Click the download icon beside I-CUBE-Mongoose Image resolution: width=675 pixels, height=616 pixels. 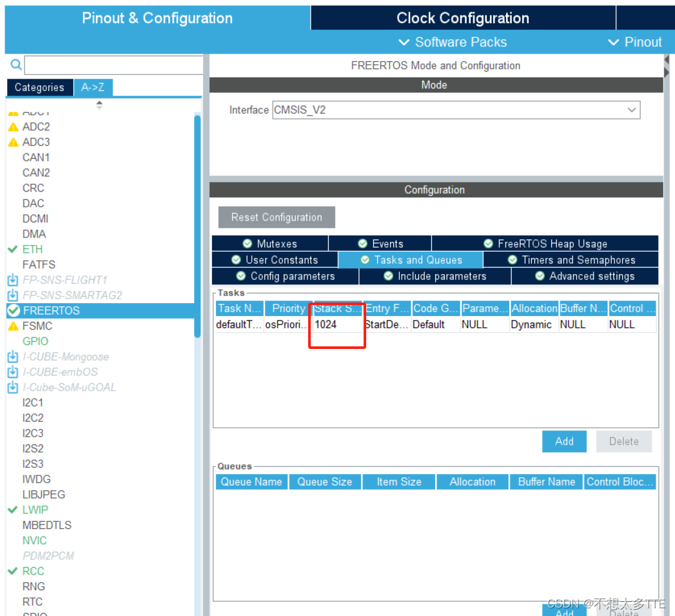pos(13,357)
